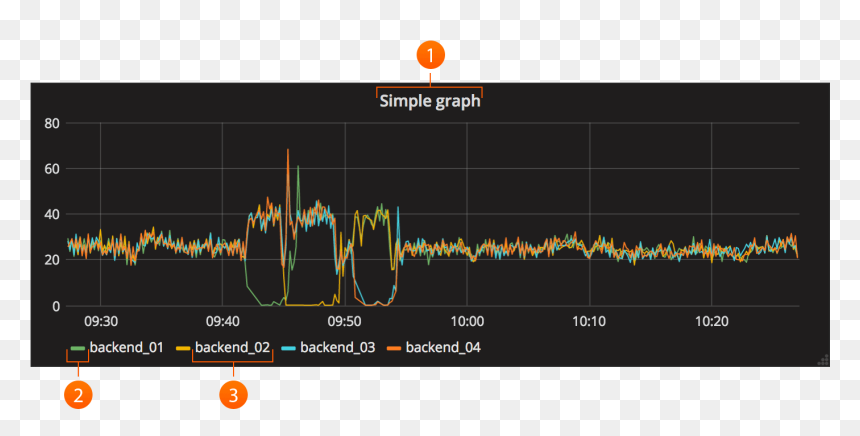The width and height of the screenshot is (860, 436).
Task: Toggle the backend_01 series label in legend
Action: click(x=127, y=348)
